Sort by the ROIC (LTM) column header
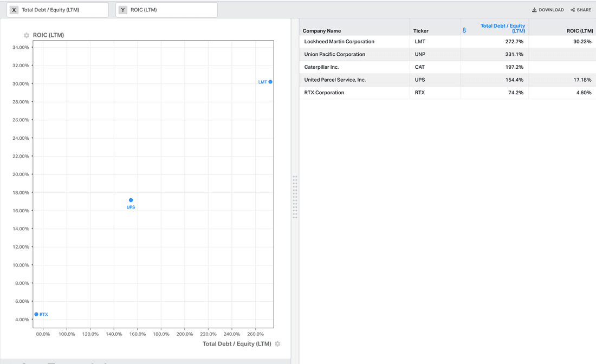This screenshot has width=596, height=364. coord(580,31)
